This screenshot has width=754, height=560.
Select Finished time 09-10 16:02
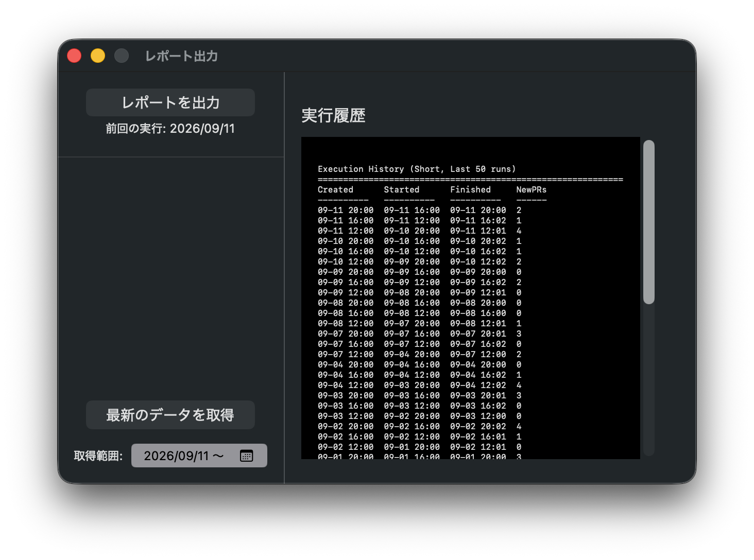tap(478, 251)
